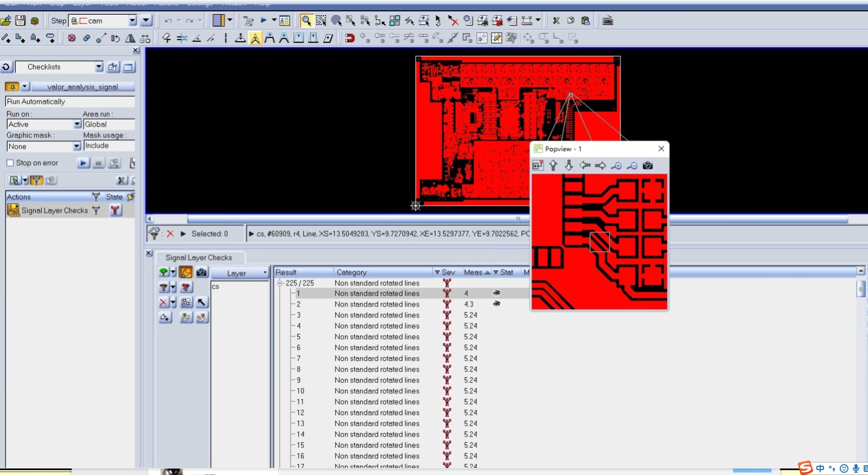
Task: Open the Graphic mask None dropdown
Action: point(77,146)
